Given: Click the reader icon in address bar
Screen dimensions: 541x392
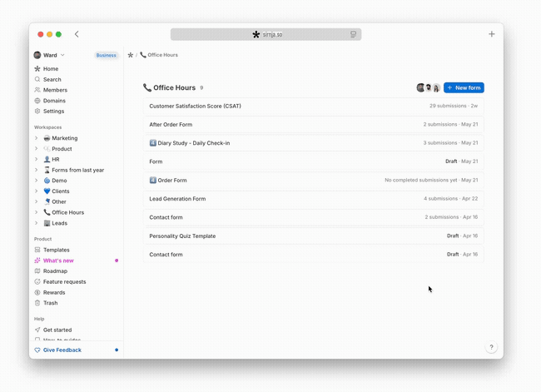Looking at the screenshot, I should [353, 34].
